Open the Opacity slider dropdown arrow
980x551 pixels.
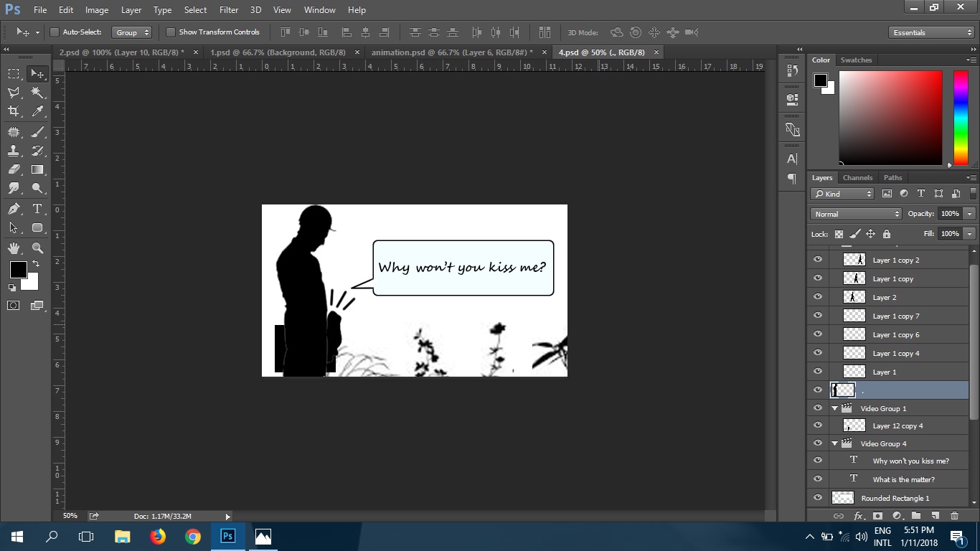pos(970,214)
